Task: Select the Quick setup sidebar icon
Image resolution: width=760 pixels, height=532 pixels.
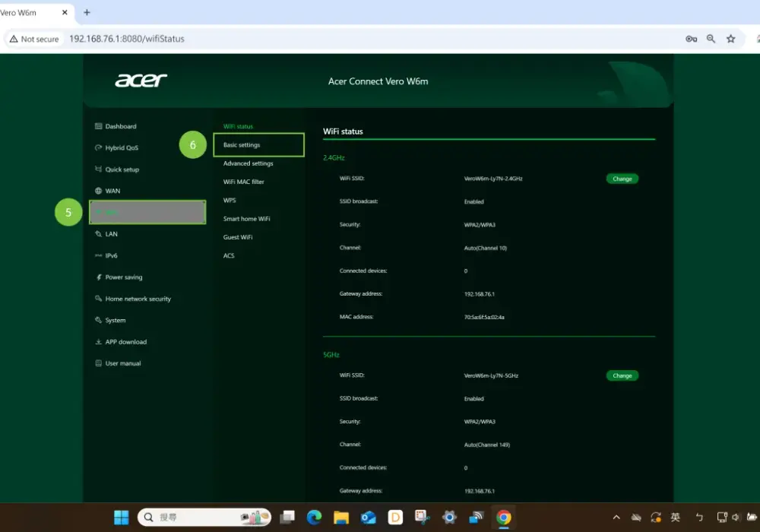Action: 98,169
